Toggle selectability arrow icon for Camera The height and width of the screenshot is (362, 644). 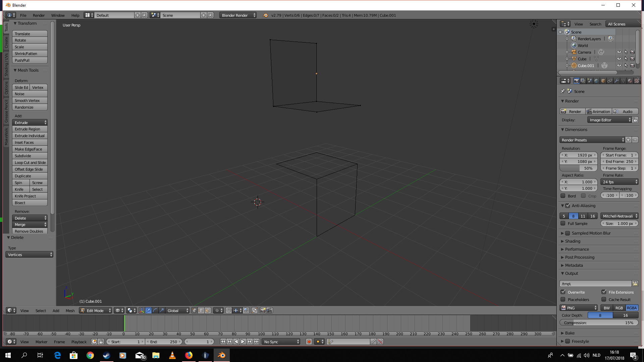[x=626, y=52]
